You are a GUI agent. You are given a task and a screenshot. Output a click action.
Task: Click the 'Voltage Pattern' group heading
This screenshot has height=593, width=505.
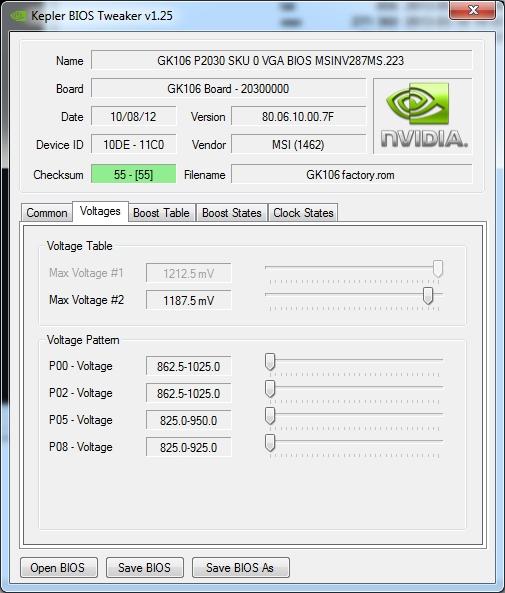click(83, 340)
